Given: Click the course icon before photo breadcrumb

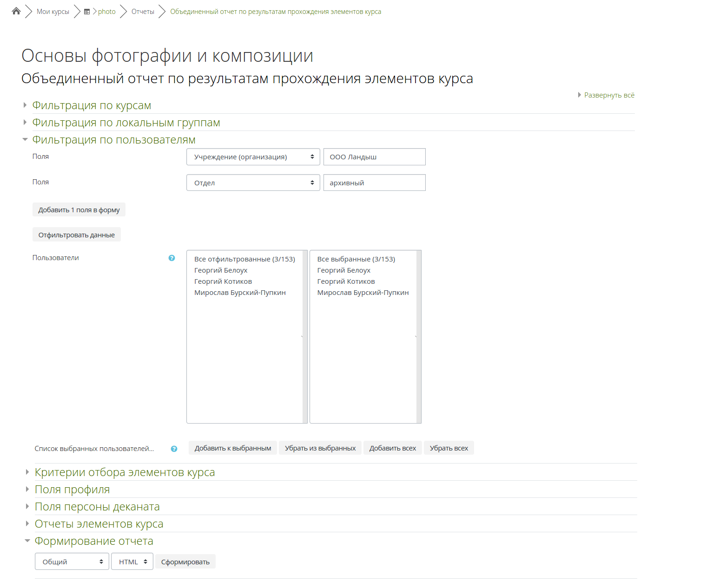Looking at the screenshot, I should point(87,12).
